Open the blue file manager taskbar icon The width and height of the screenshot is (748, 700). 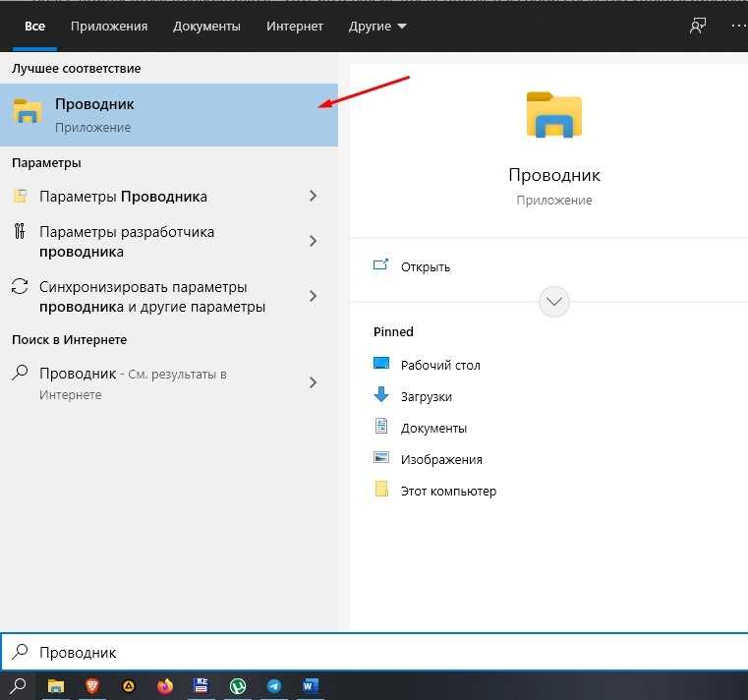[x=201, y=686]
